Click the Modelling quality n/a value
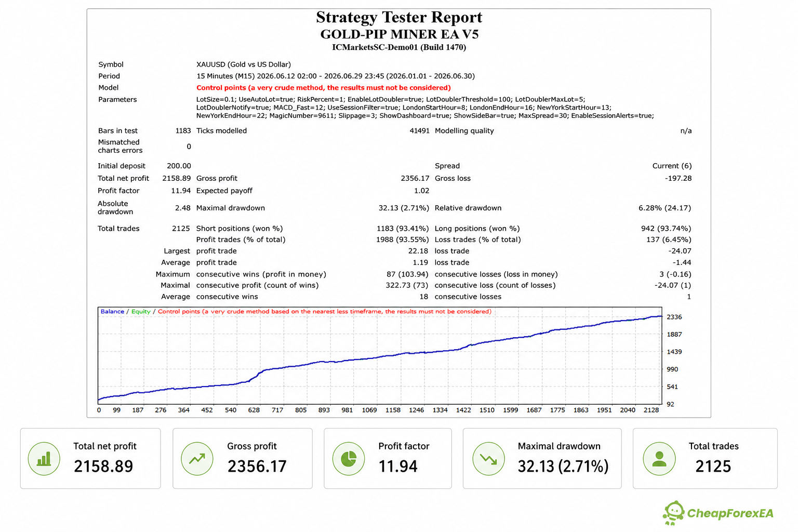 point(686,131)
